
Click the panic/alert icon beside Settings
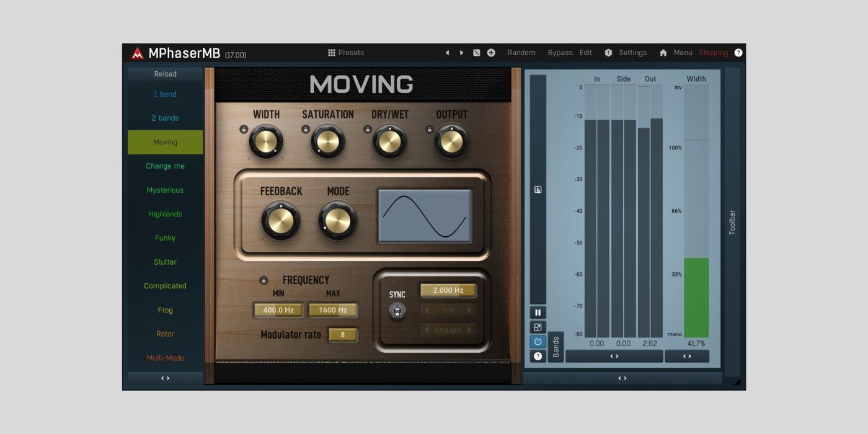(608, 53)
